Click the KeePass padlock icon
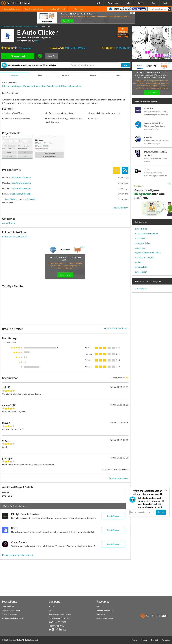The image size is (172, 644). click(x=138, y=139)
